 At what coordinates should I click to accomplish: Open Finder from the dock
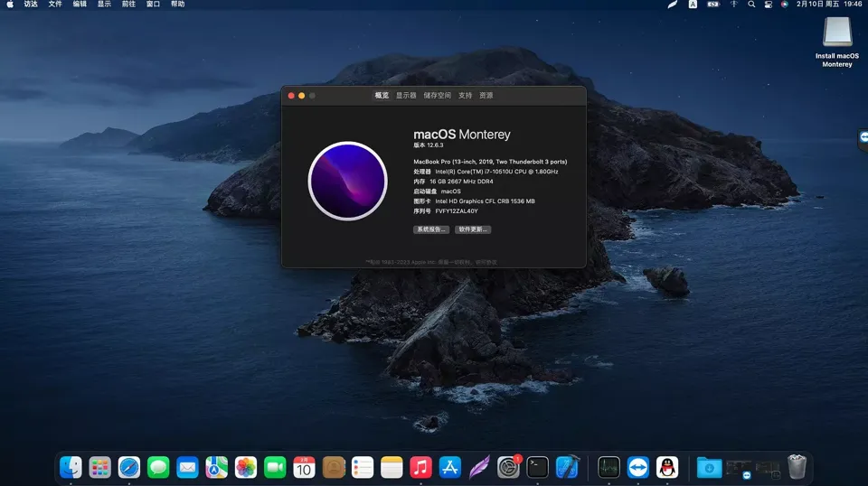click(71, 467)
